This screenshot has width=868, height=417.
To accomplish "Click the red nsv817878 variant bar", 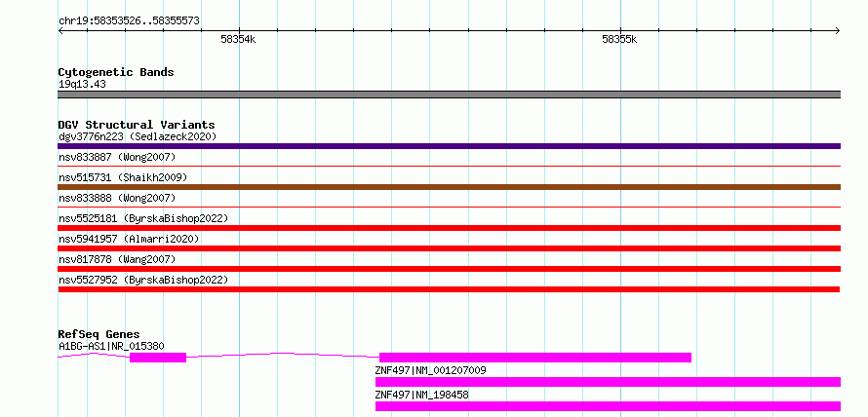I will 449,269.
